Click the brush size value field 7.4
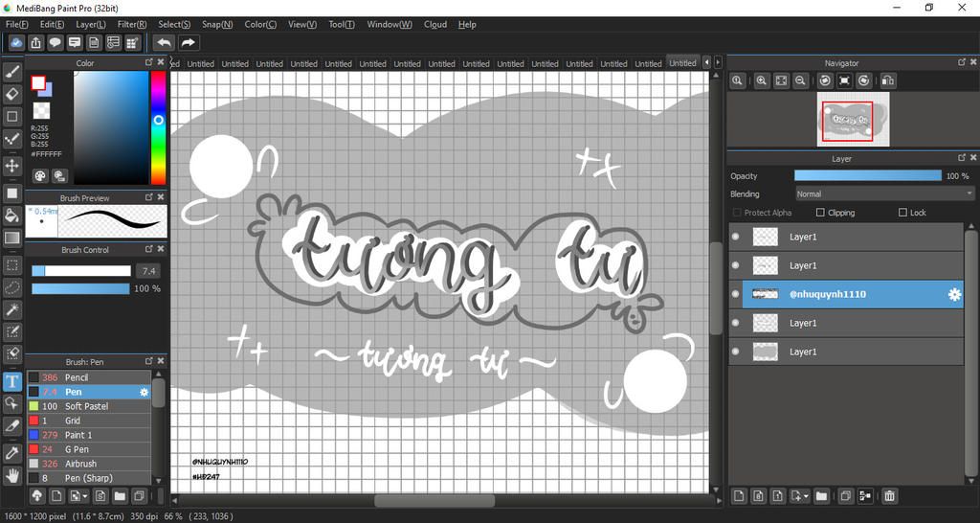The width and height of the screenshot is (980, 523). point(148,271)
